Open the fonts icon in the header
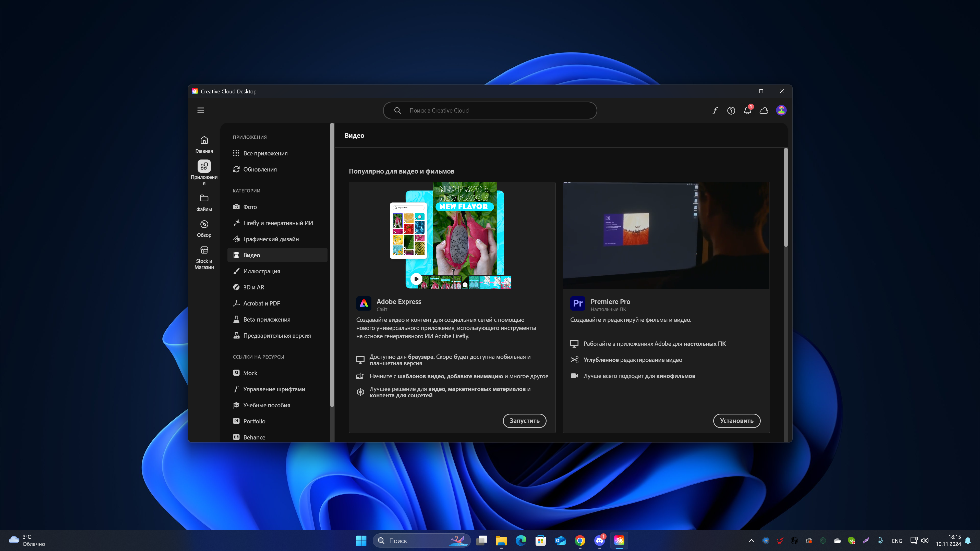Screen dimensions: 980x551 coord(715,110)
